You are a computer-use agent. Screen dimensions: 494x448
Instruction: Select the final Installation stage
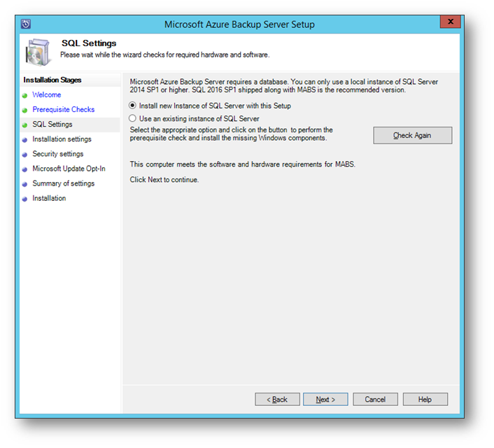(49, 198)
